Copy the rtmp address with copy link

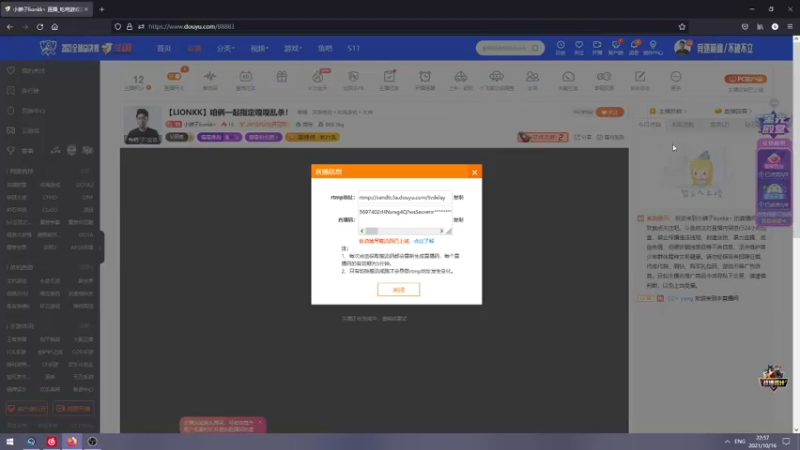click(458, 197)
